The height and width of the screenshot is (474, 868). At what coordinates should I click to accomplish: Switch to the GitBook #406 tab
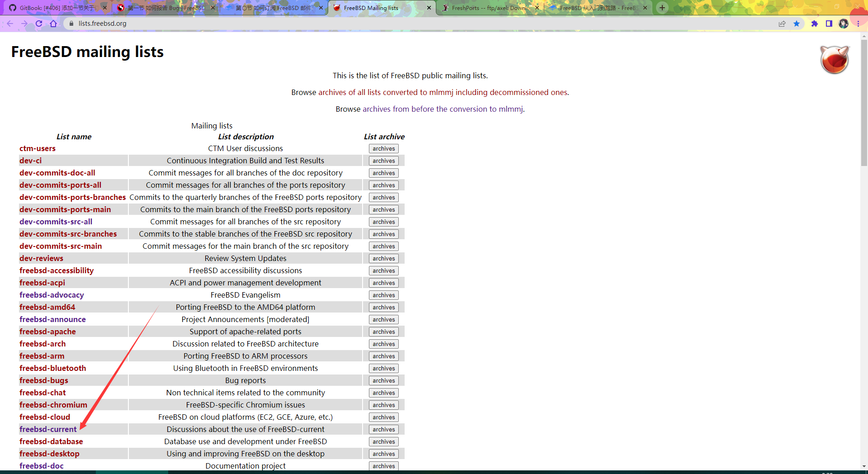point(57,8)
